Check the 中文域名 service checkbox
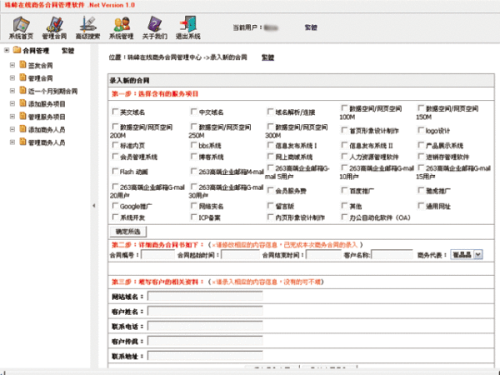The width and height of the screenshot is (500, 375). 194,111
